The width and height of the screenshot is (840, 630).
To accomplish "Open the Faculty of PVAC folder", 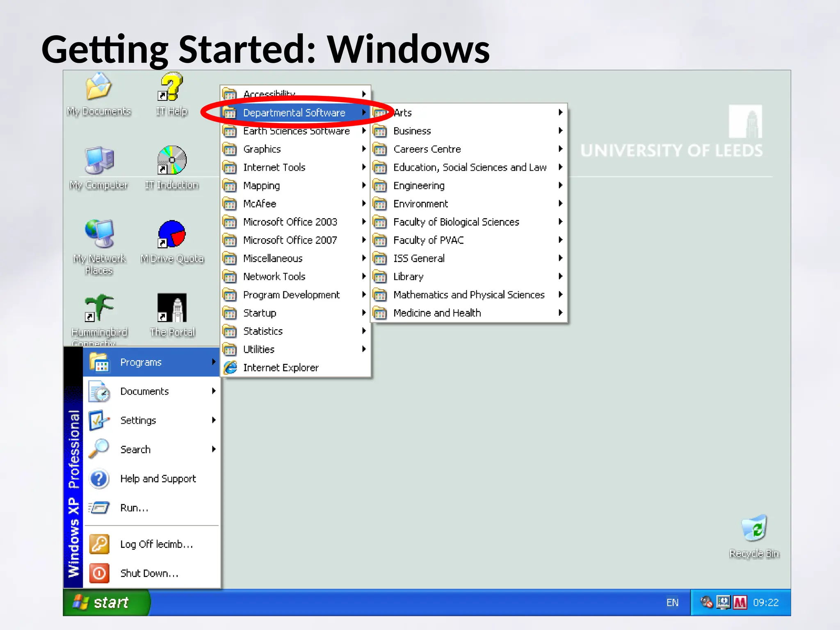I will coord(469,240).
